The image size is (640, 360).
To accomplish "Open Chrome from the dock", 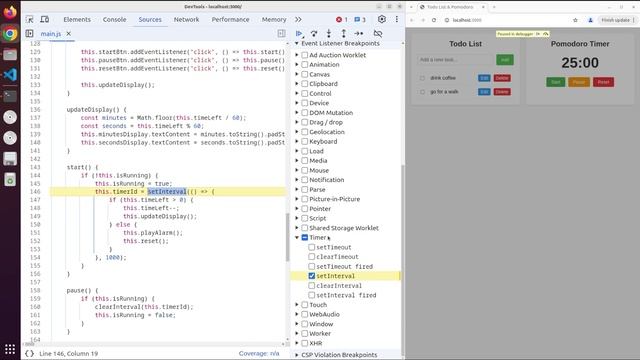I will click(x=10, y=33).
